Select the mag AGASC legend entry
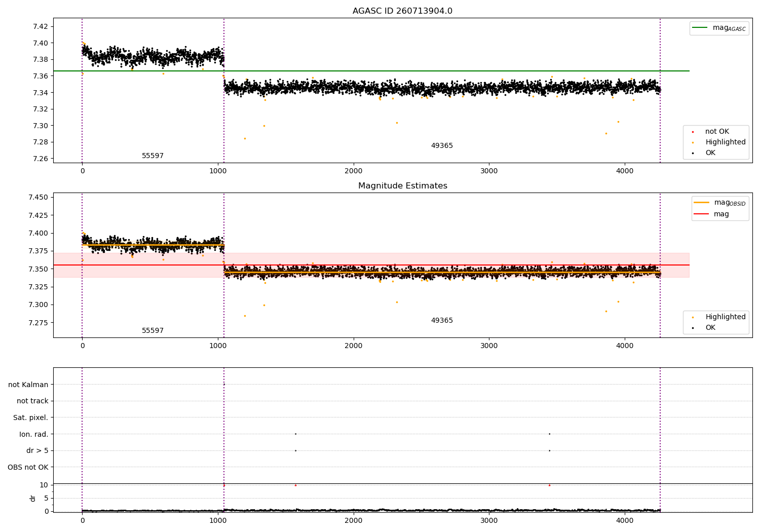760x532 pixels. click(719, 28)
